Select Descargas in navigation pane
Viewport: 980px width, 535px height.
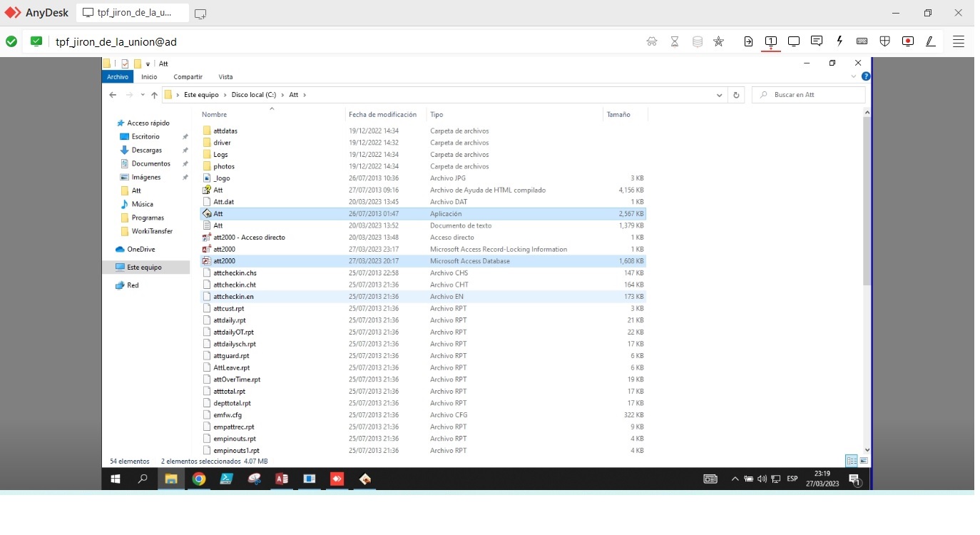(146, 150)
